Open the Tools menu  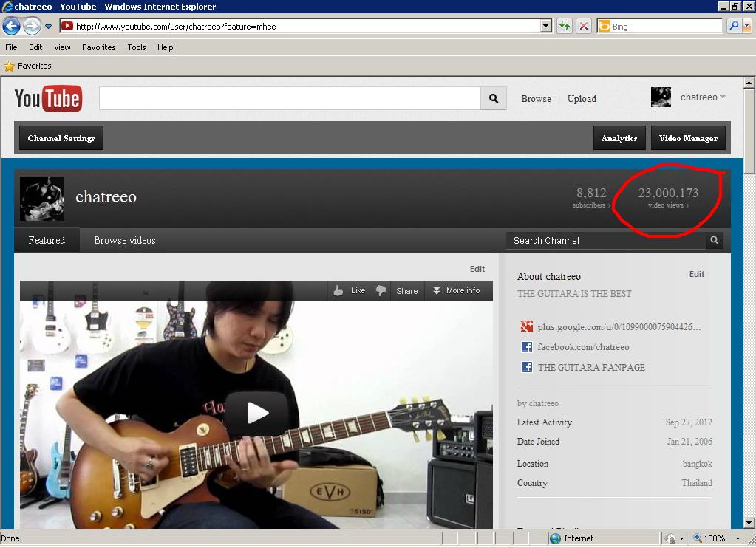[x=137, y=47]
